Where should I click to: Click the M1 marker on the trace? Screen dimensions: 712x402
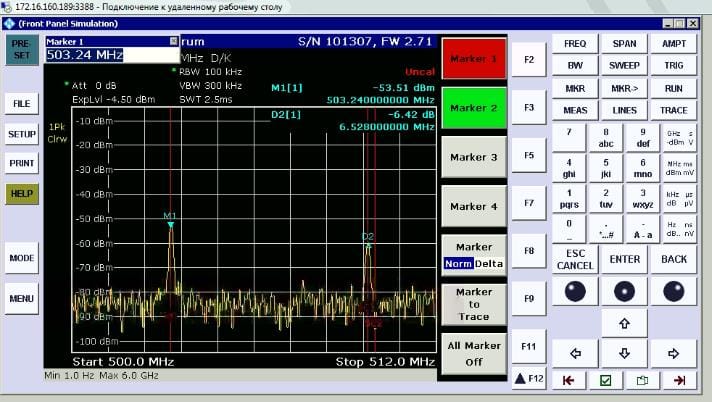point(170,222)
